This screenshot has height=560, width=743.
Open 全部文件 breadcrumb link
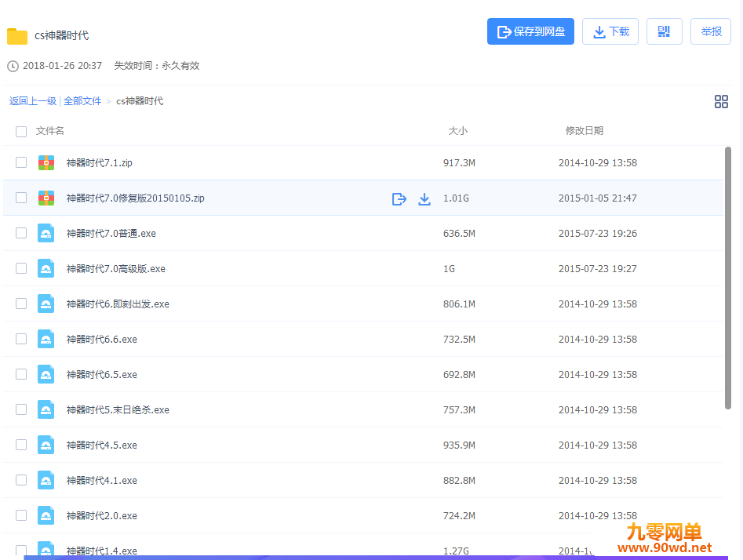tap(82, 101)
